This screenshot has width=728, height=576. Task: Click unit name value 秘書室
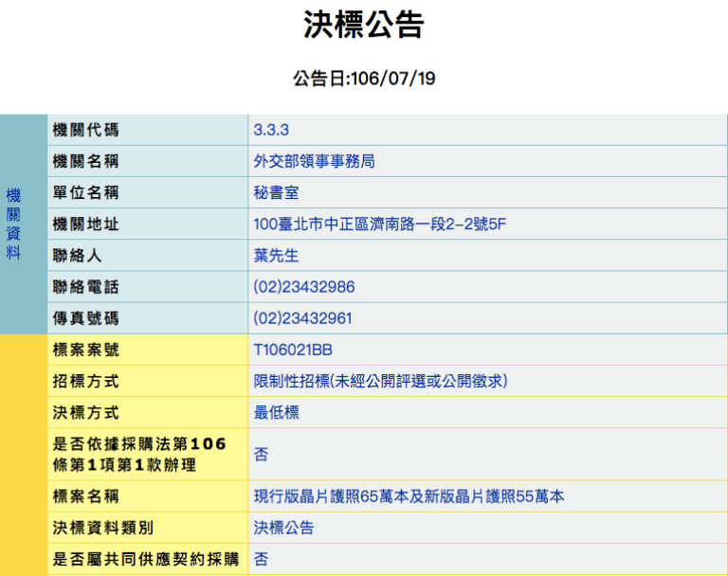click(x=276, y=192)
